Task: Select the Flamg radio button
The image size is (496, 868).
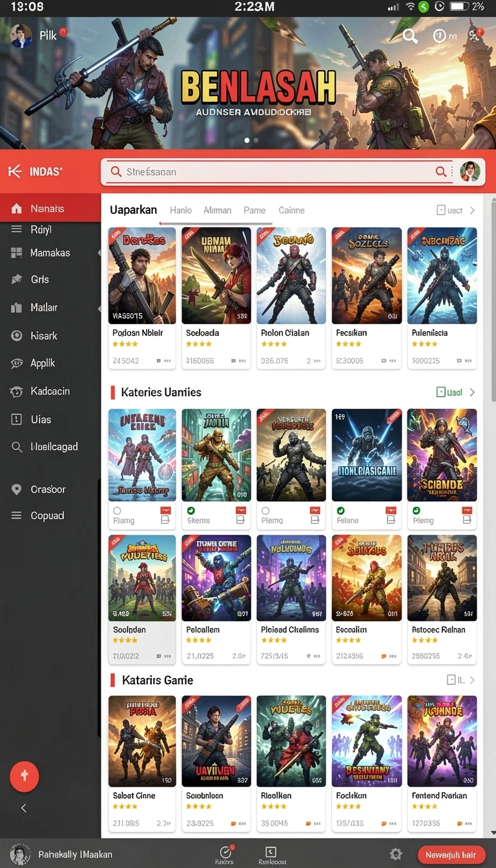Action: (x=117, y=511)
